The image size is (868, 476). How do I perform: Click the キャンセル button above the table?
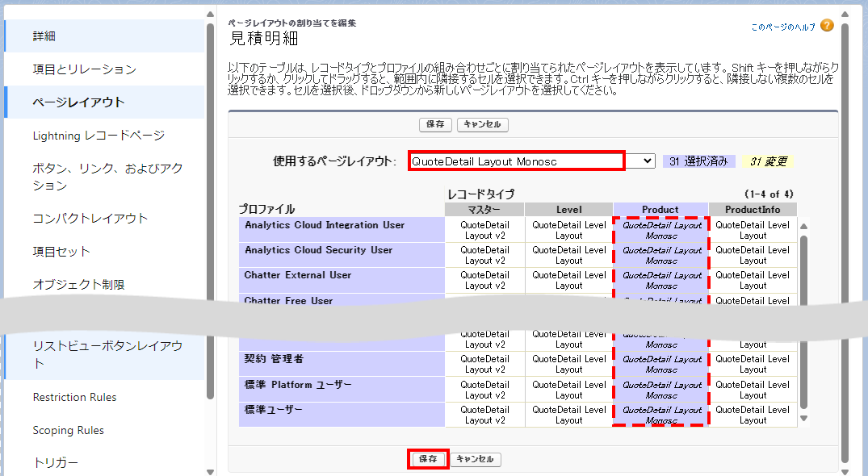click(x=482, y=125)
